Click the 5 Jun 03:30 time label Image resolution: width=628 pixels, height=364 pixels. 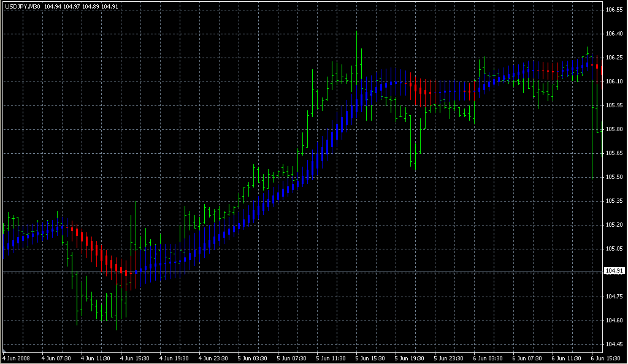pos(253,358)
